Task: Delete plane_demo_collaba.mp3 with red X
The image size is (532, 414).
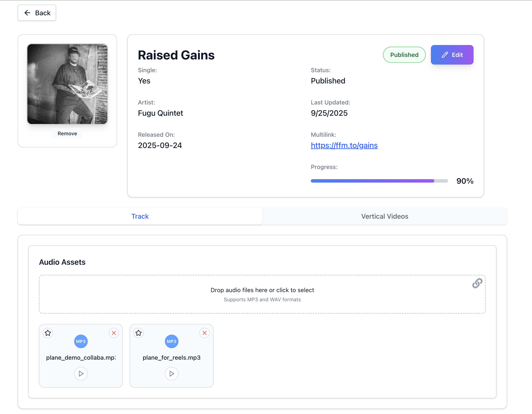Action: (114, 333)
